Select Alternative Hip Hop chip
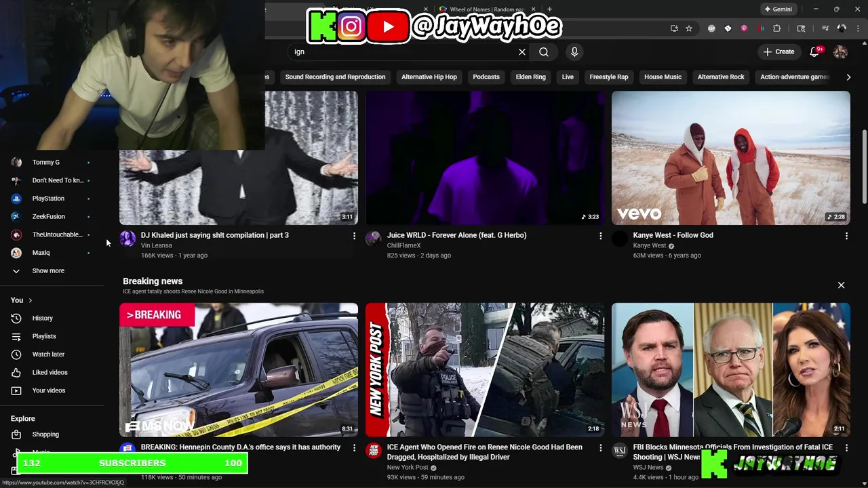The image size is (868, 488). pyautogui.click(x=429, y=77)
